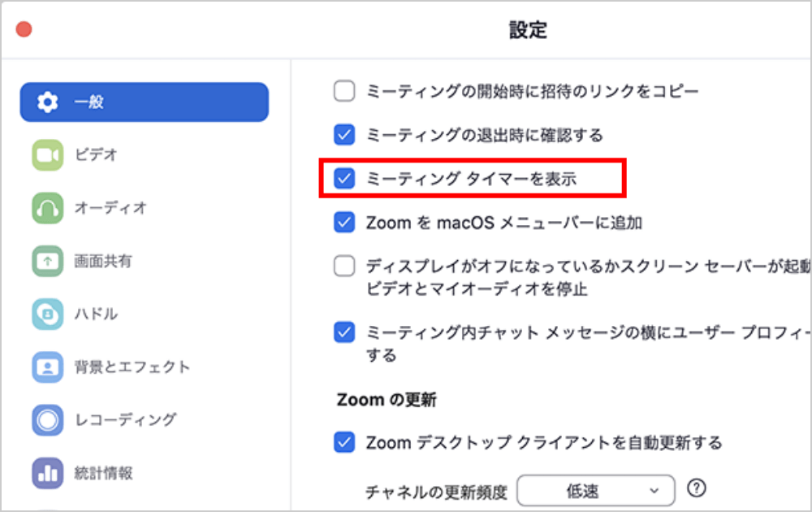The height and width of the screenshot is (512, 812).
Task: Open the Huddle settings icon
Action: (48, 314)
